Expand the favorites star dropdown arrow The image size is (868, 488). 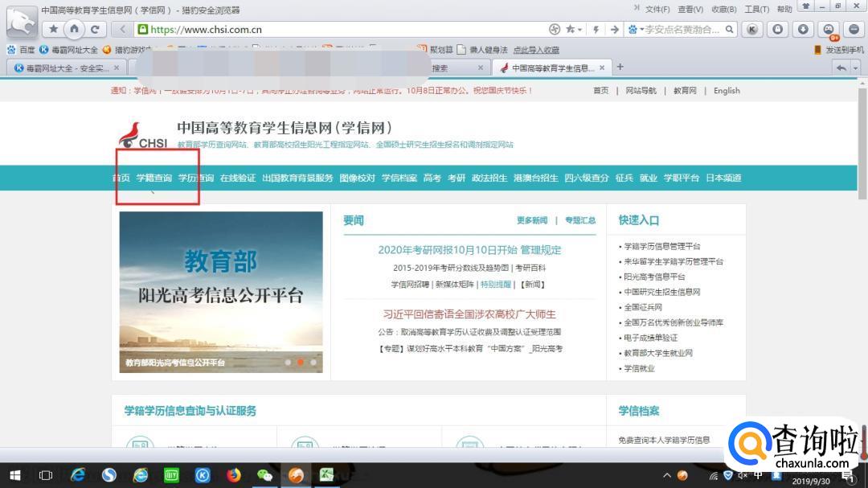click(x=579, y=30)
